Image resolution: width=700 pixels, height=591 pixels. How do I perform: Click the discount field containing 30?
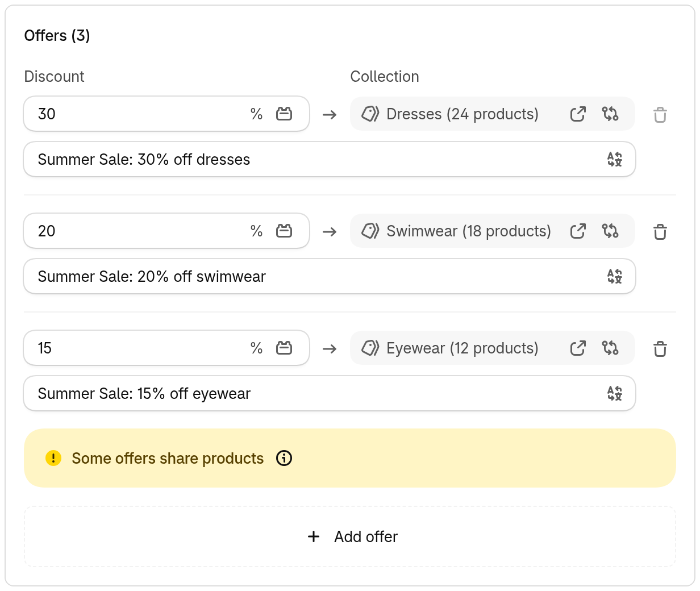[x=166, y=114]
